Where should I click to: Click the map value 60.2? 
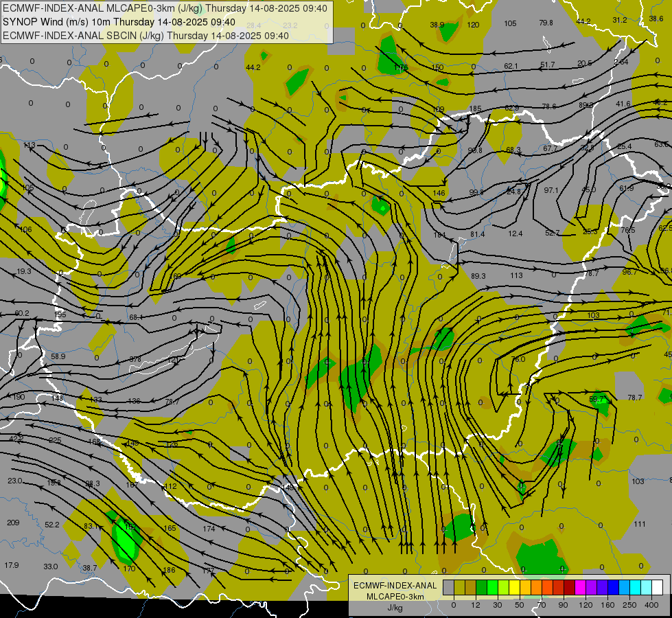[x=22, y=314]
